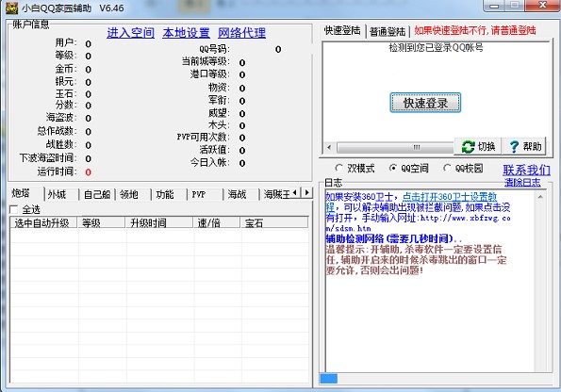The width and height of the screenshot is (561, 392).
Task: Minimize the 小白QQ家园辅助 window
Action: coord(494,6)
